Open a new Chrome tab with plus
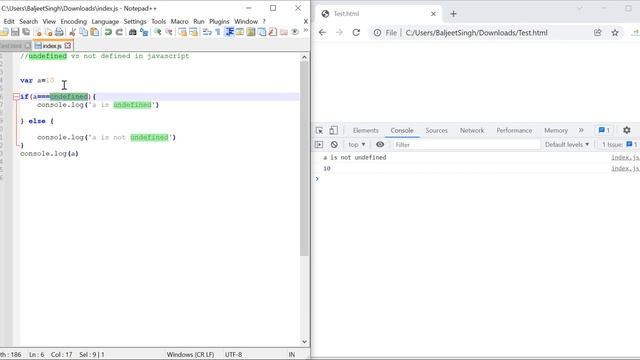This screenshot has height=360, width=640. pyautogui.click(x=453, y=14)
